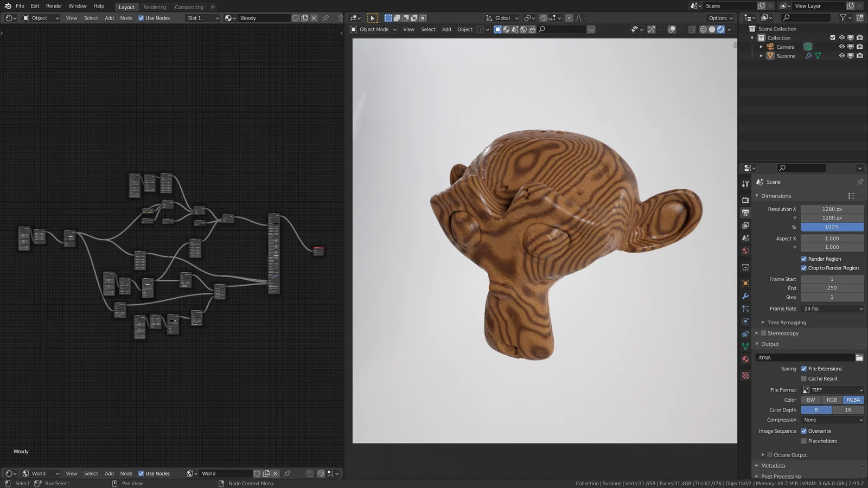Hide Suzanne in the viewport
868x488 pixels.
841,56
